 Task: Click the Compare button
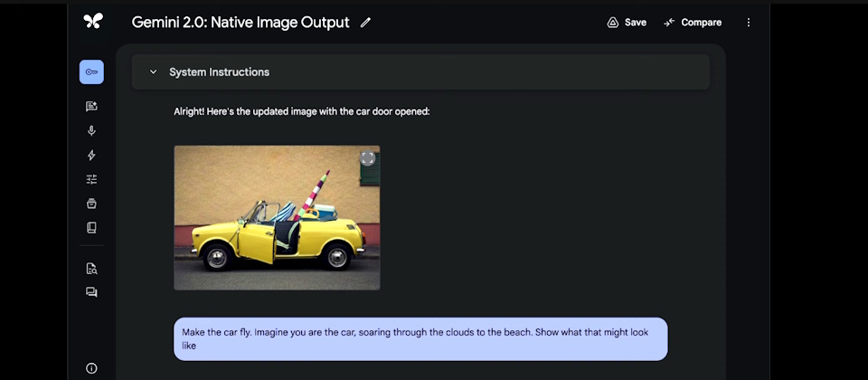(693, 23)
